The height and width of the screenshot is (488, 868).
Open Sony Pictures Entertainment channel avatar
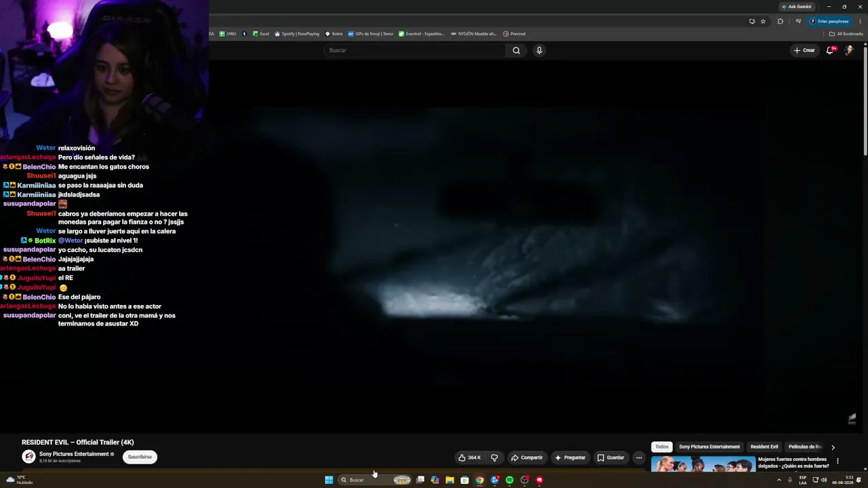(x=28, y=457)
